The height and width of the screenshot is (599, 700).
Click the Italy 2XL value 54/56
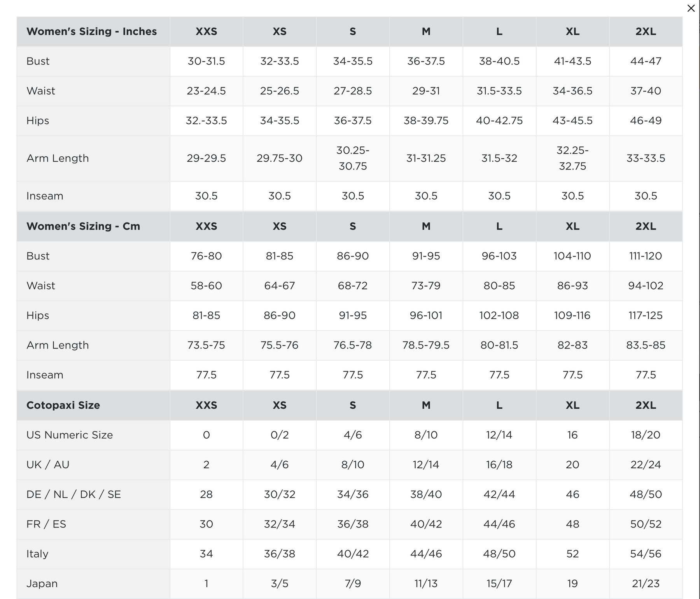tap(646, 554)
